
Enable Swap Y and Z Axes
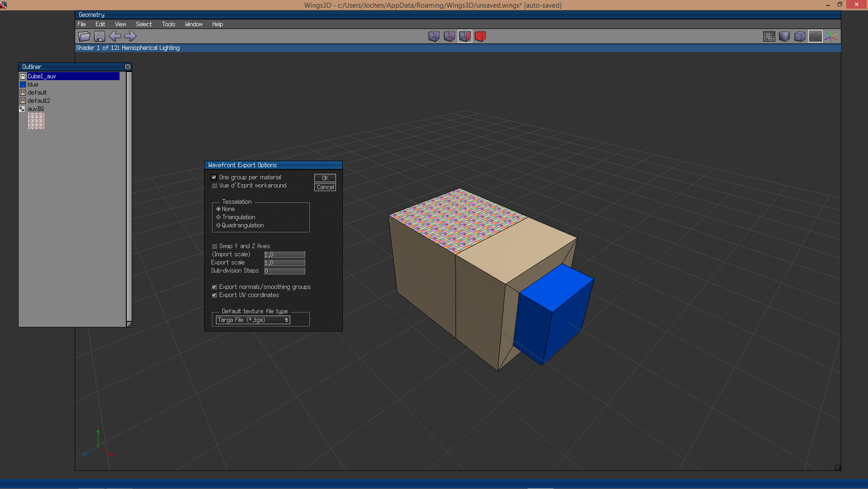click(214, 246)
